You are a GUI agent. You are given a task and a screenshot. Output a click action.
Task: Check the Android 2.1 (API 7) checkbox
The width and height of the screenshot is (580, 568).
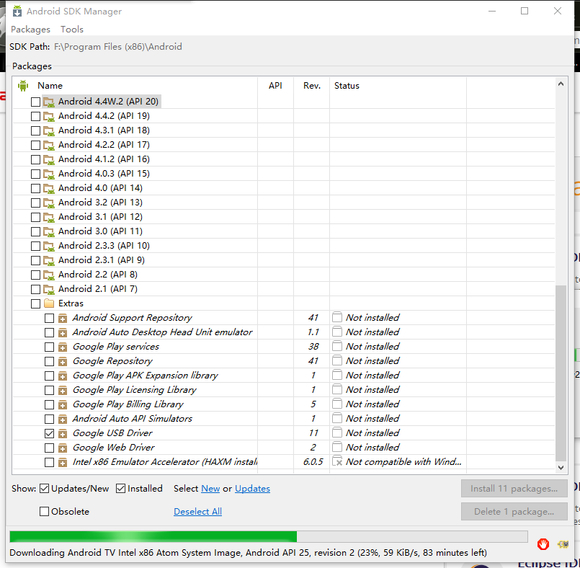tap(36, 289)
